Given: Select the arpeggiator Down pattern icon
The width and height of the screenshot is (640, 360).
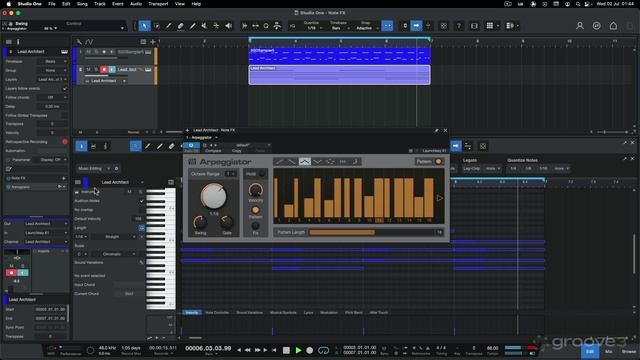Looking at the screenshot, I should click(292, 162).
